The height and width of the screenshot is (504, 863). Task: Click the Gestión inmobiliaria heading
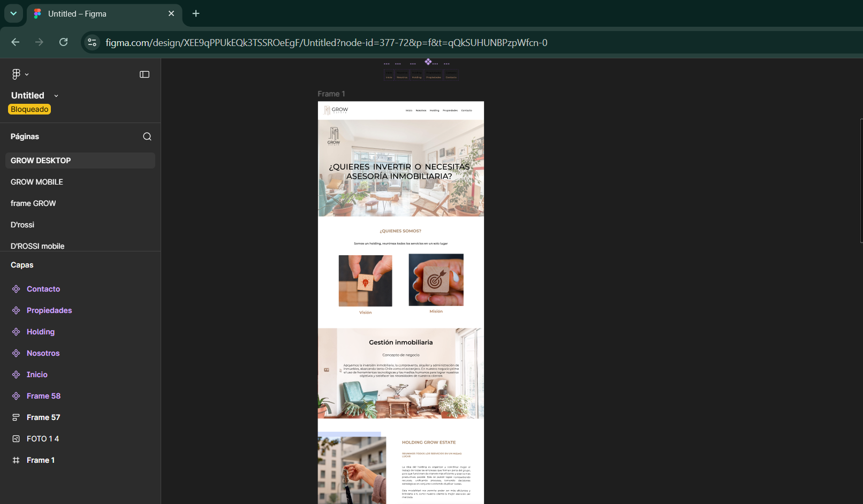click(401, 342)
